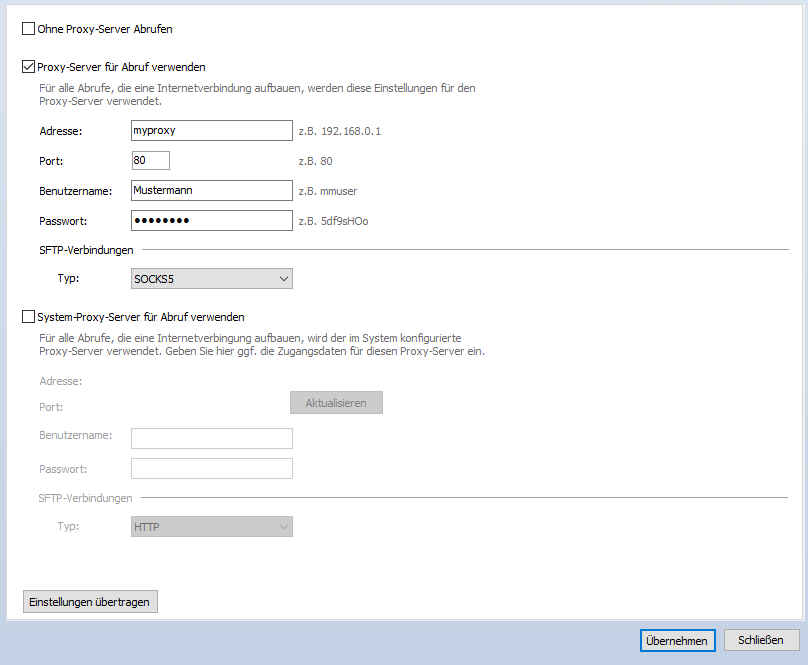Uncheck 'Proxy-Server für Abruf verwenden'

coord(28,67)
